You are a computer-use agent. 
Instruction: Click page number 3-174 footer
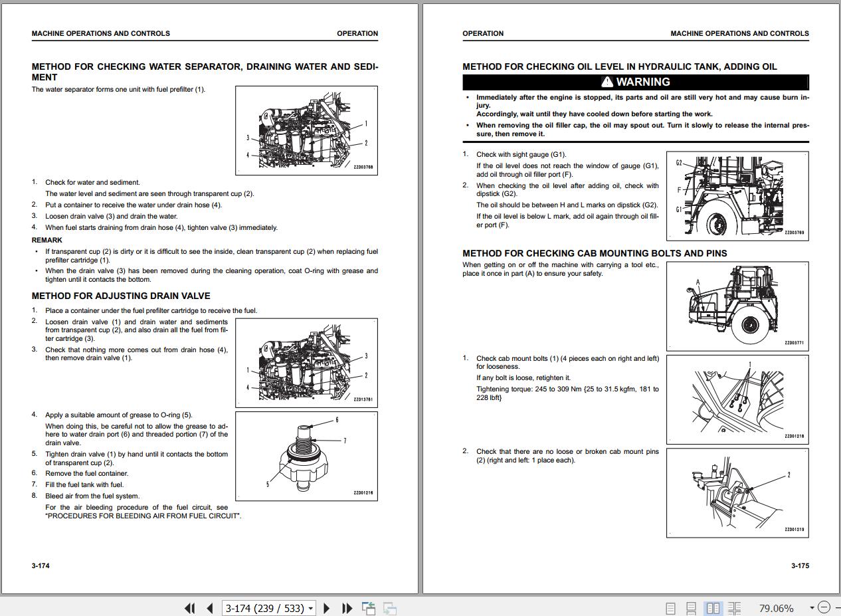point(41,565)
